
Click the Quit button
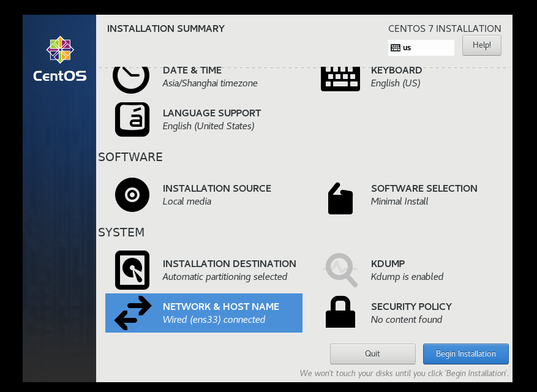(373, 354)
